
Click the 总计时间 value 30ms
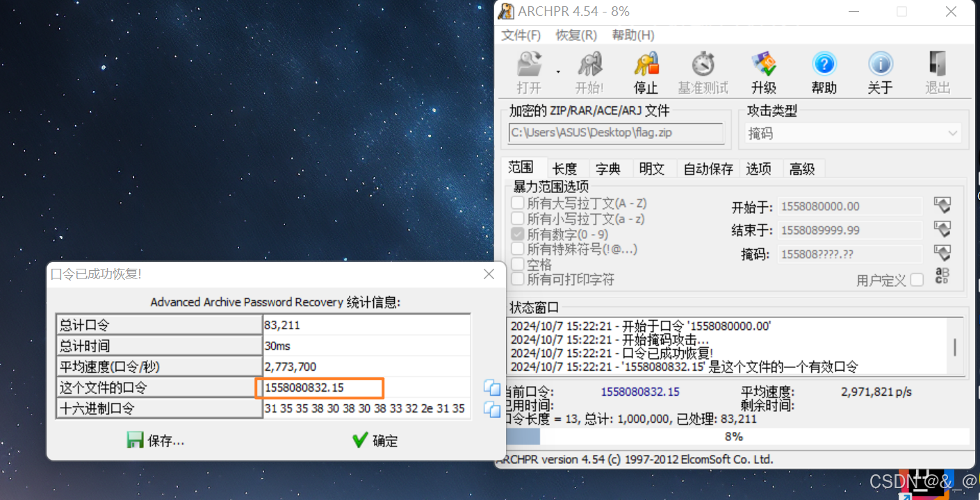pos(366,345)
